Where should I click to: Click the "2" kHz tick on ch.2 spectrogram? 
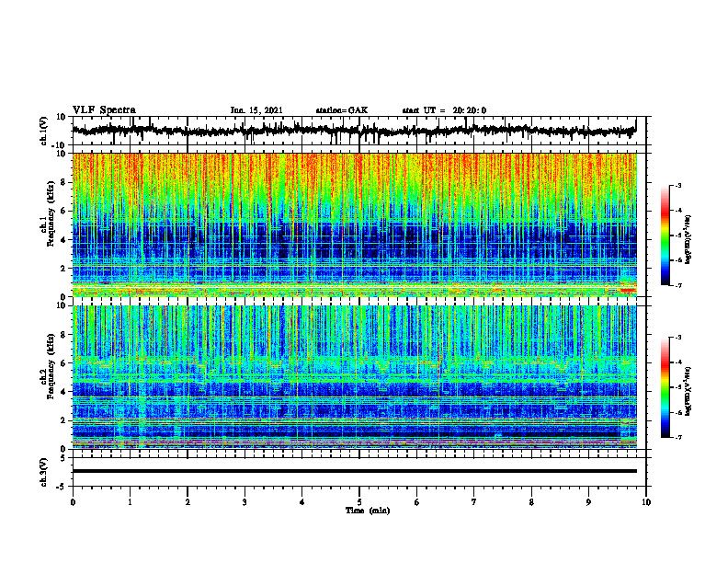pyautogui.click(x=64, y=420)
